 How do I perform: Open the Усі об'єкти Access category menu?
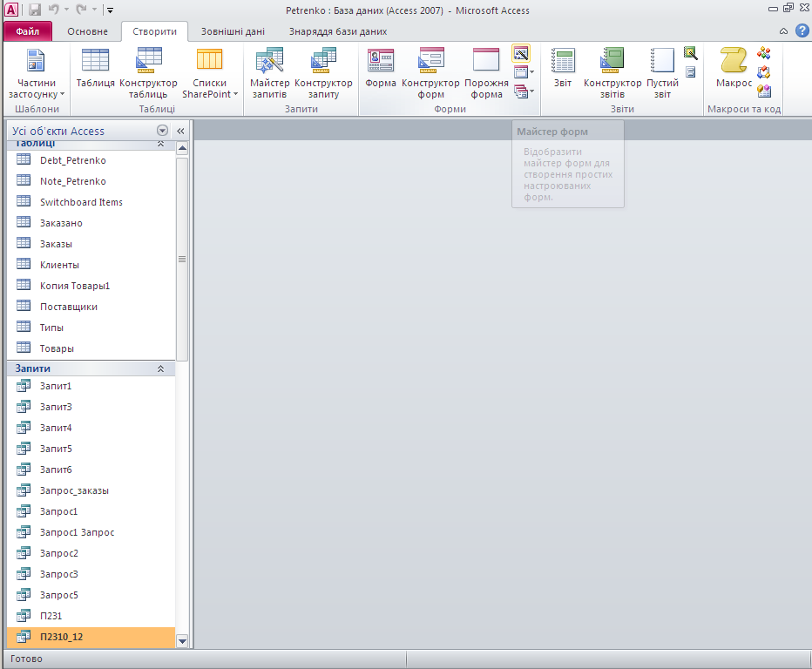(162, 131)
